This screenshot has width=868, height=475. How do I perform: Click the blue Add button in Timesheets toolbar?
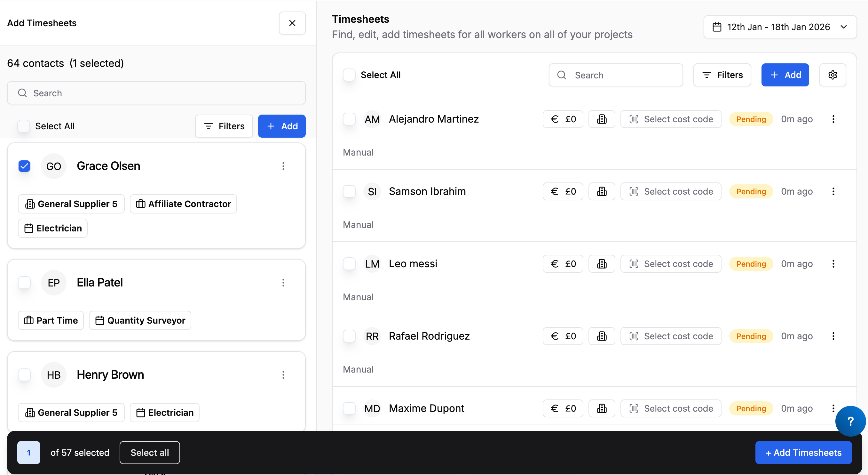[x=785, y=75]
